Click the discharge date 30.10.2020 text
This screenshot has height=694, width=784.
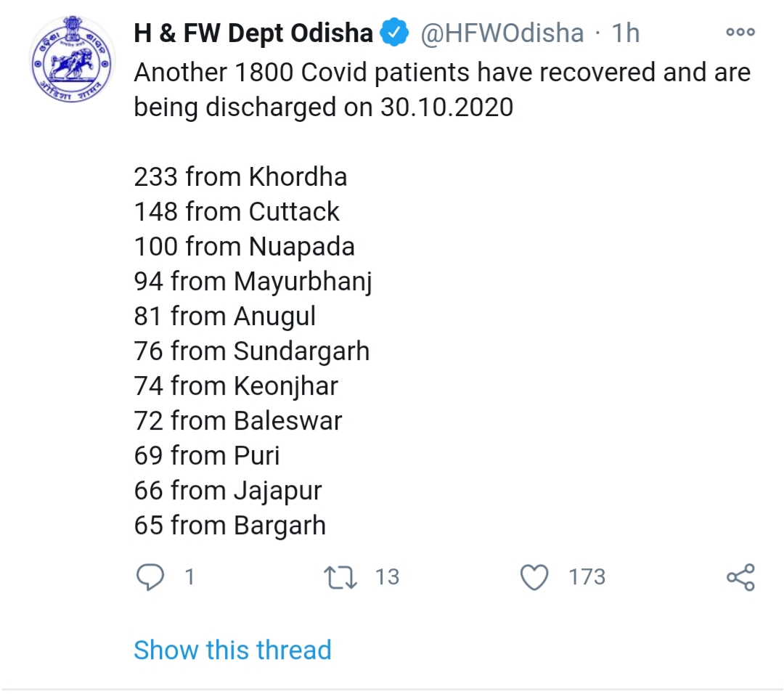coord(446,107)
